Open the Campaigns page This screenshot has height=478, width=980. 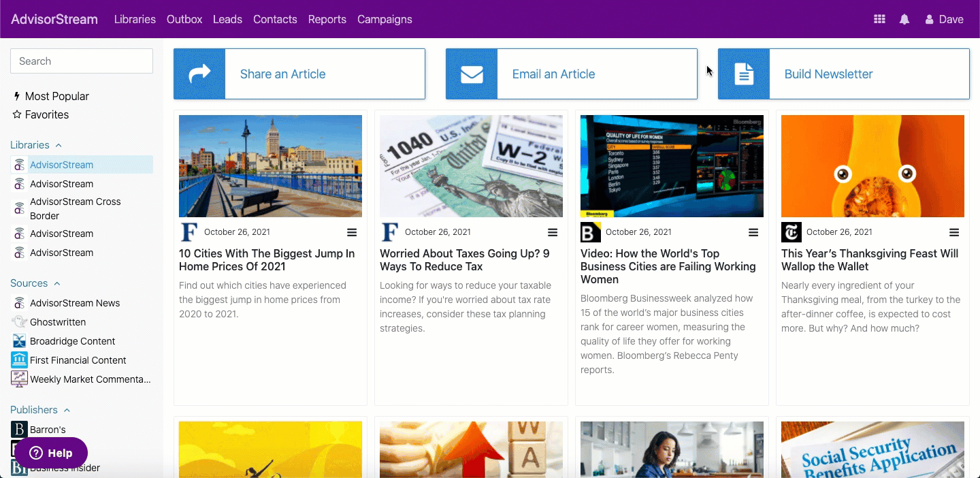[x=385, y=19]
